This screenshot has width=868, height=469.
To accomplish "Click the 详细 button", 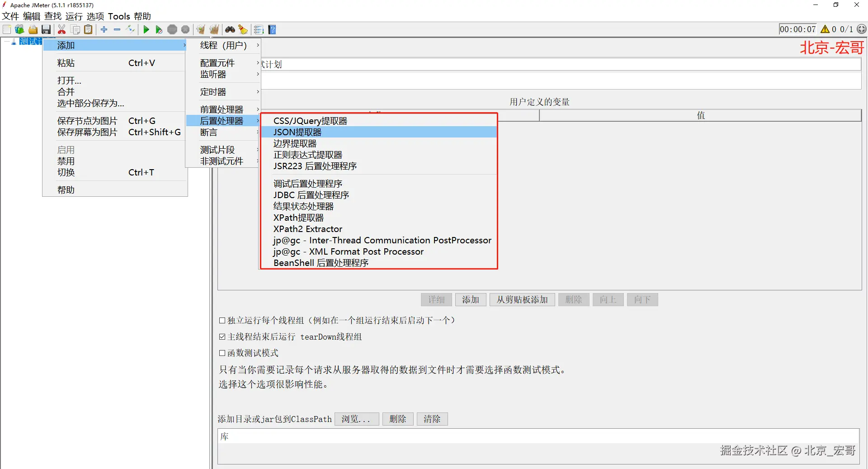I will (436, 300).
